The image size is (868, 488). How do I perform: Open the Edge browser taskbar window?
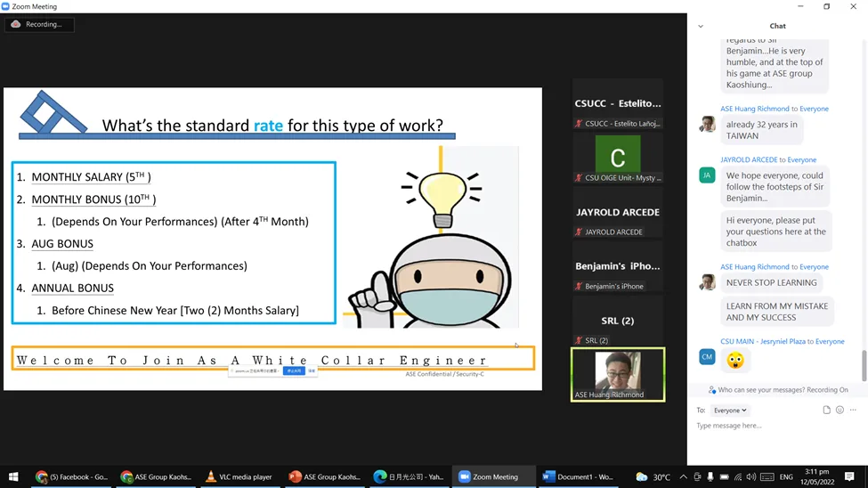pos(409,477)
